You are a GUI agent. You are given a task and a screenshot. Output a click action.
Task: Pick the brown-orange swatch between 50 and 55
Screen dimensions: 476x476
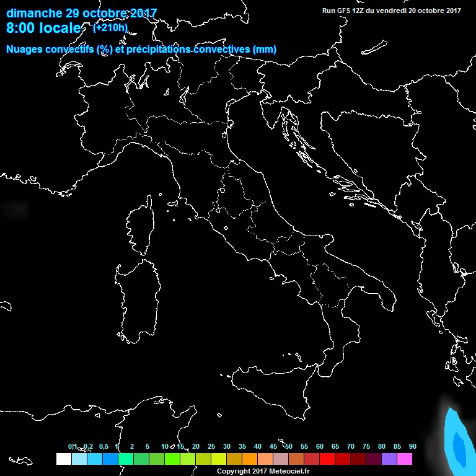pyautogui.click(x=296, y=459)
